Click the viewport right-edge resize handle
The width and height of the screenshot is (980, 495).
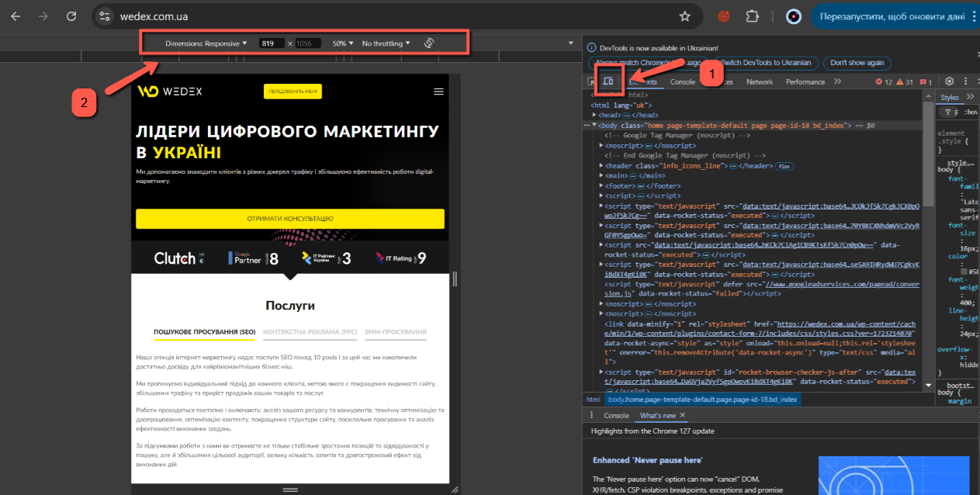(x=455, y=279)
